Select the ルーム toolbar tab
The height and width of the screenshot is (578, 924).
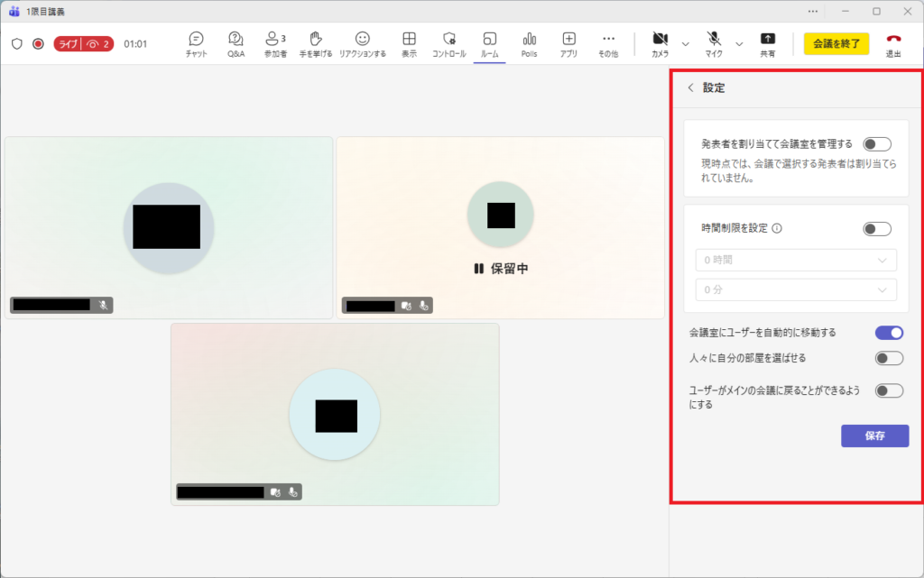[x=490, y=40]
